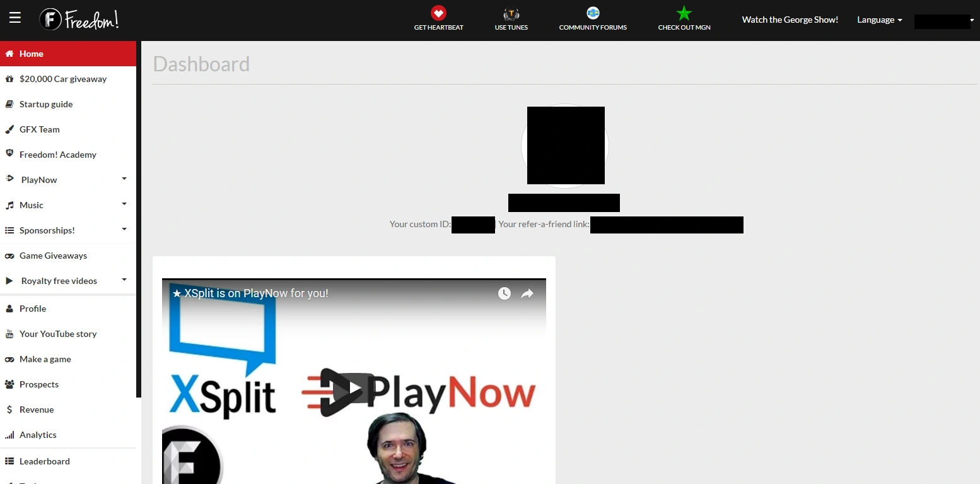Open the account dropdown next to Language
Viewport: 980px width, 484px height.
(943, 21)
